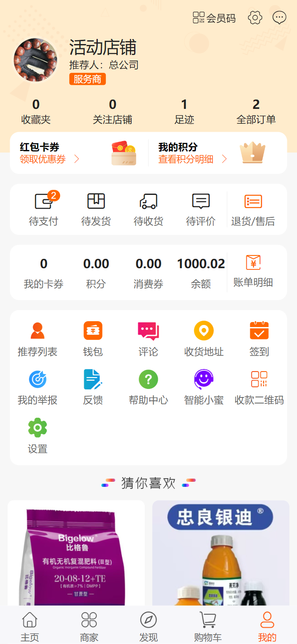Open messages chat bubble icon
Image resolution: width=297 pixels, height=644 pixels.
point(279,18)
